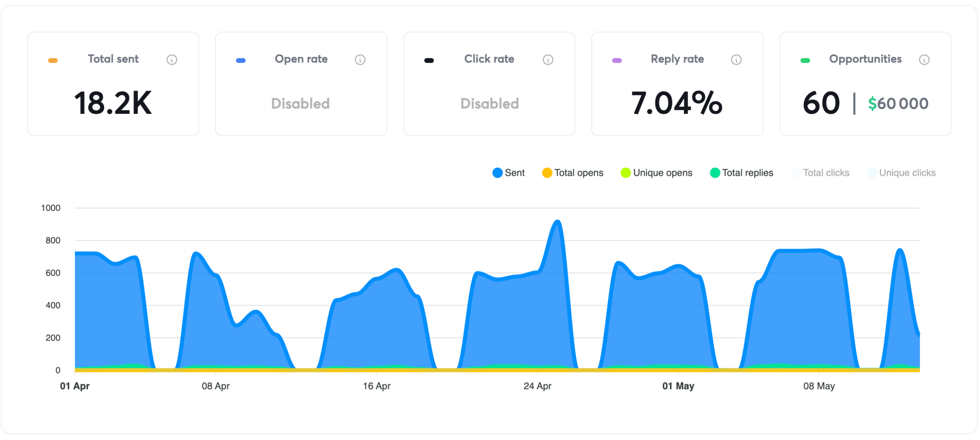Click the purple dot on Reply rate card
The width and height of the screenshot is (980, 440).
tap(617, 60)
